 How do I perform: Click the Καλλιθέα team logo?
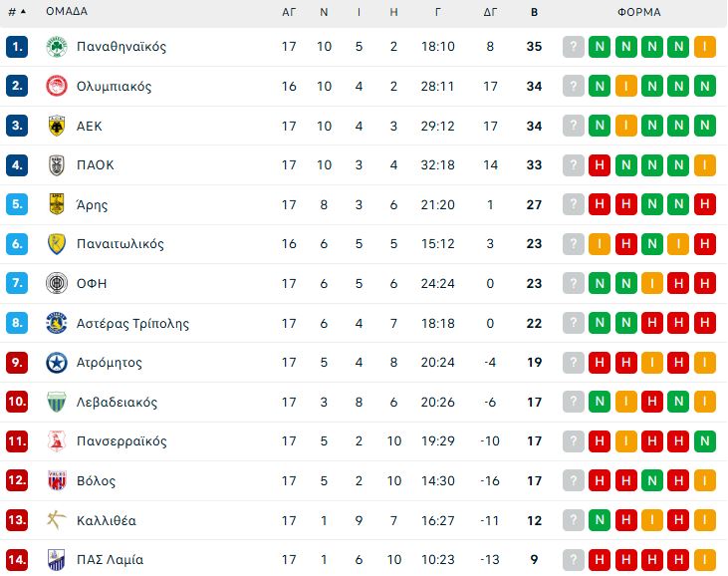coord(57,520)
